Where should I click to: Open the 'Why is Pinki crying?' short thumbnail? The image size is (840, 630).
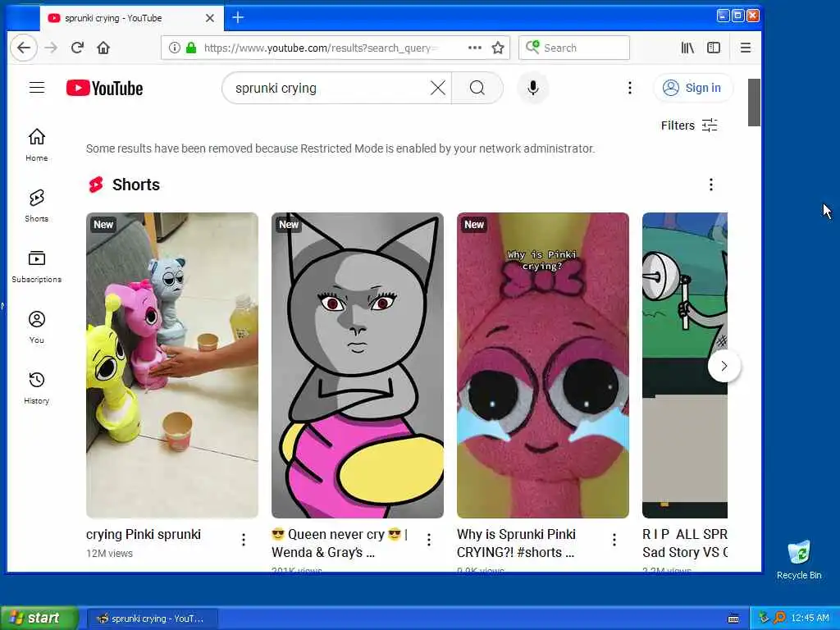pyautogui.click(x=543, y=365)
